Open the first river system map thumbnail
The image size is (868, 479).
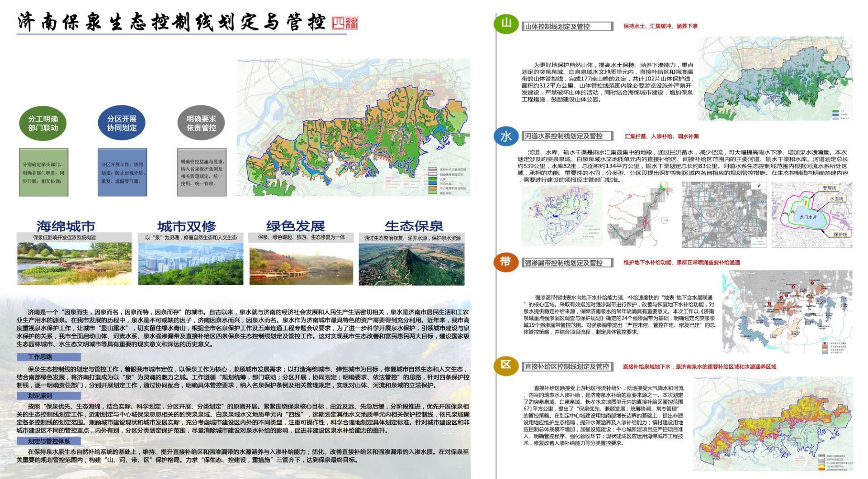562,216
